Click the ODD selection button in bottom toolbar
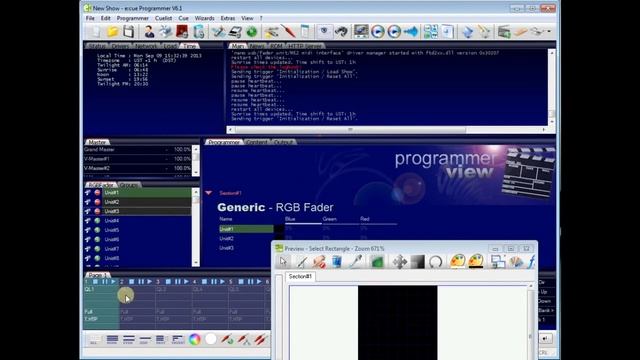Image resolution: width=640 pixels, height=360 pixels. pyautogui.click(x=144, y=339)
